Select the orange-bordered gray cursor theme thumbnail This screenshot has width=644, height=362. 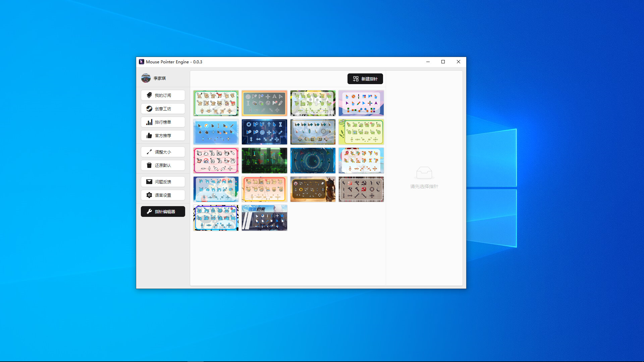264,103
